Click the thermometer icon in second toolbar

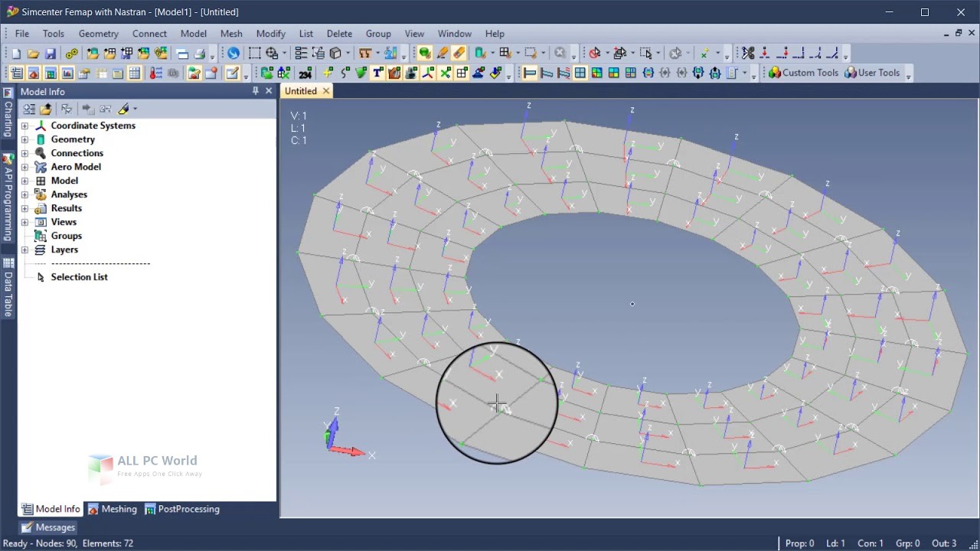[155, 73]
